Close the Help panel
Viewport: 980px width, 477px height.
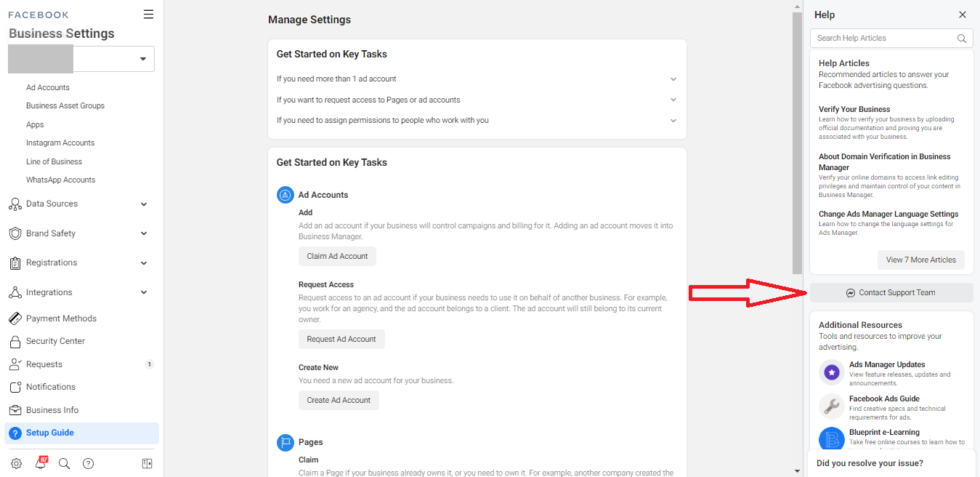[x=963, y=15]
